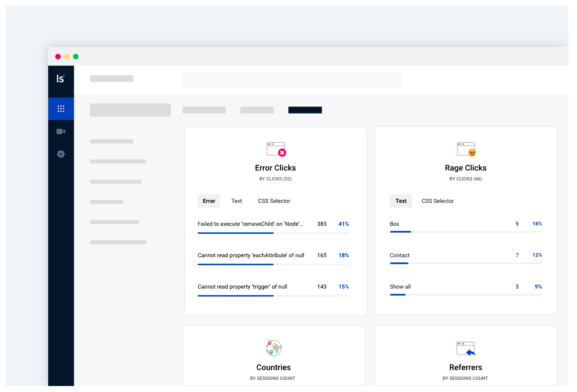Click the 18% value in Error Clicks
The width and height of the screenshot is (577, 392).
pyautogui.click(x=344, y=255)
